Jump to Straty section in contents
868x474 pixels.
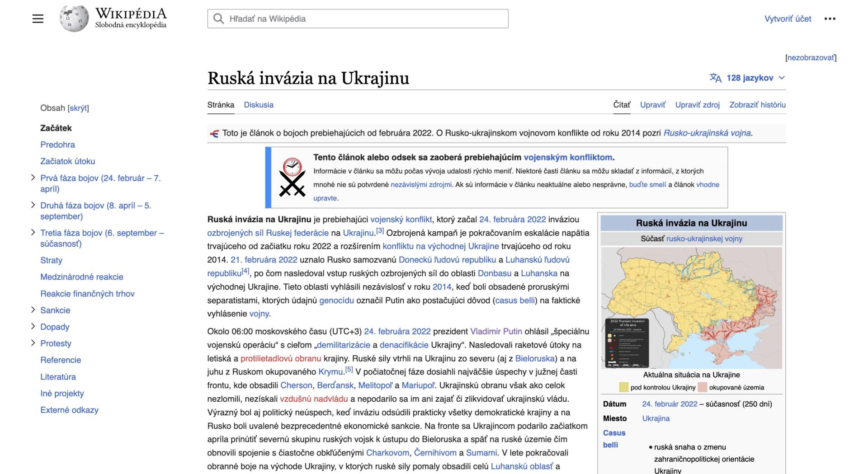(x=51, y=260)
